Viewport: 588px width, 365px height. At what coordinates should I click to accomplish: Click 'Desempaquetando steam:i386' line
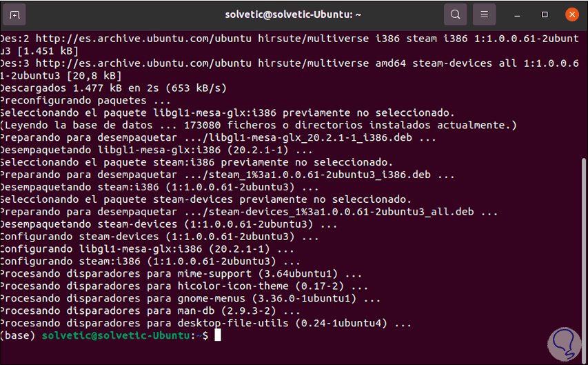click(159, 187)
